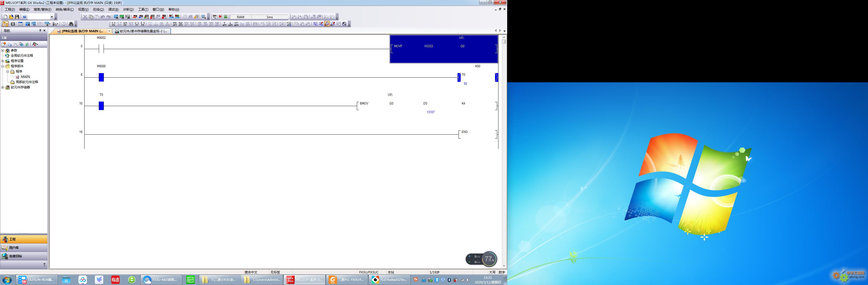
Task: Open the 诊断(D) menu
Action: 128,9
